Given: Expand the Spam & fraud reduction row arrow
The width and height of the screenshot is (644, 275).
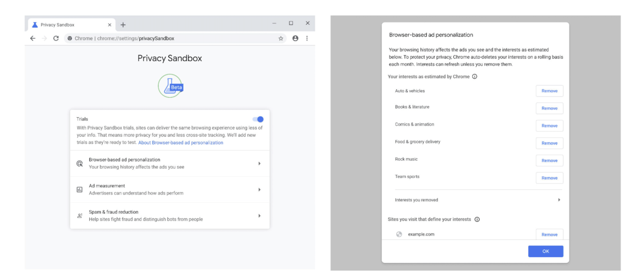Looking at the screenshot, I should click(x=259, y=216).
